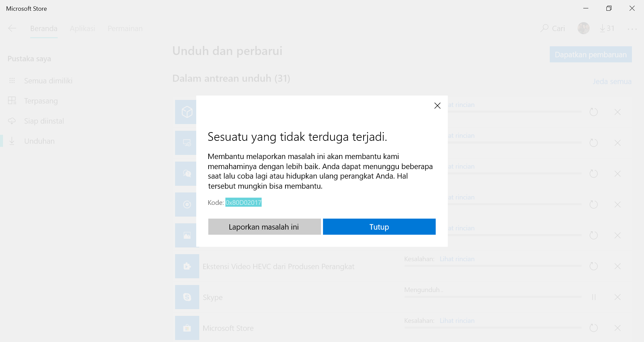Click the 'Ekstensi Video HEVC dari Produsen Perangkat' name
Image resolution: width=644 pixels, height=342 pixels.
tap(278, 267)
